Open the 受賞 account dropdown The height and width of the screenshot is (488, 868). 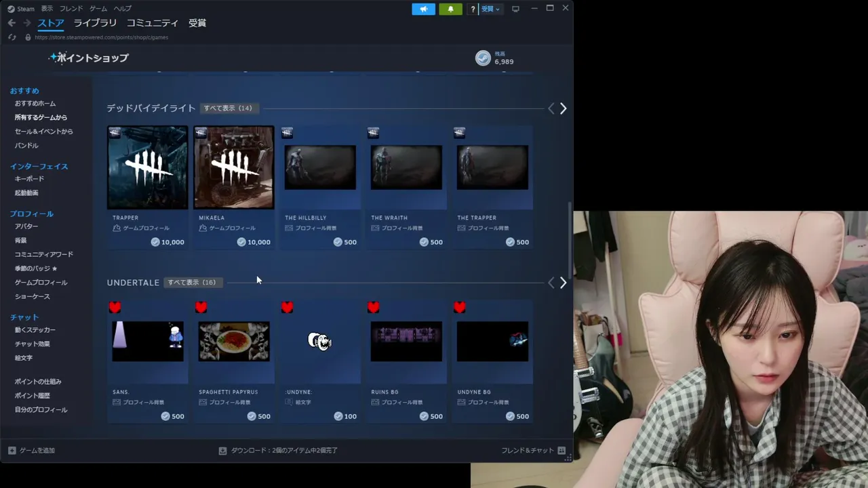click(x=491, y=9)
